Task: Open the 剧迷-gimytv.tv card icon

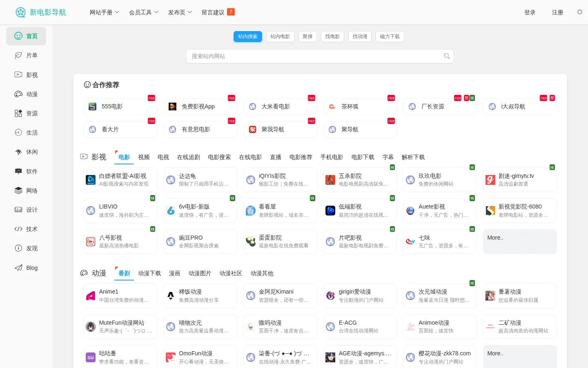Action: pos(490,180)
